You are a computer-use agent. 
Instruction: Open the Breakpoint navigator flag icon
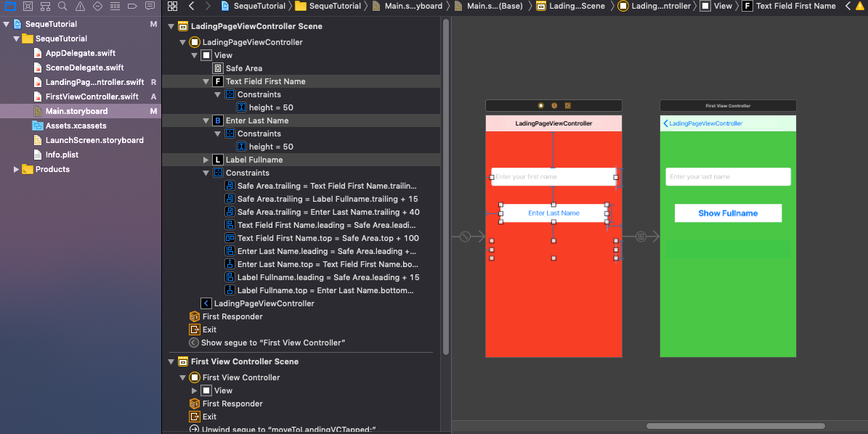pos(133,7)
